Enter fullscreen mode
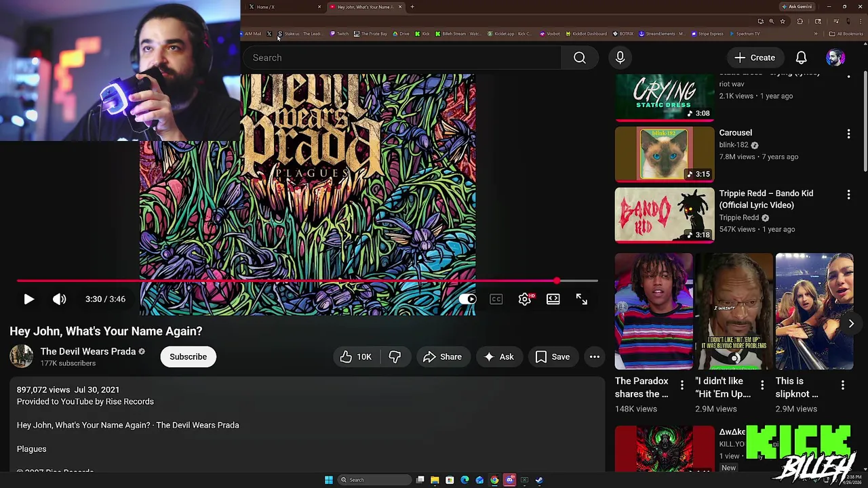Image resolution: width=868 pixels, height=488 pixels. 582,299
